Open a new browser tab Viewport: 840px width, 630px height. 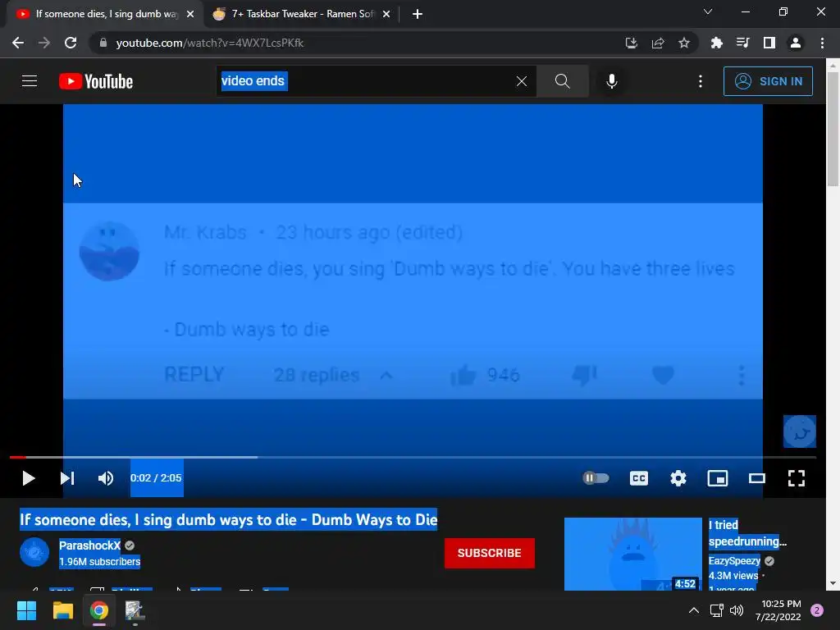point(418,14)
